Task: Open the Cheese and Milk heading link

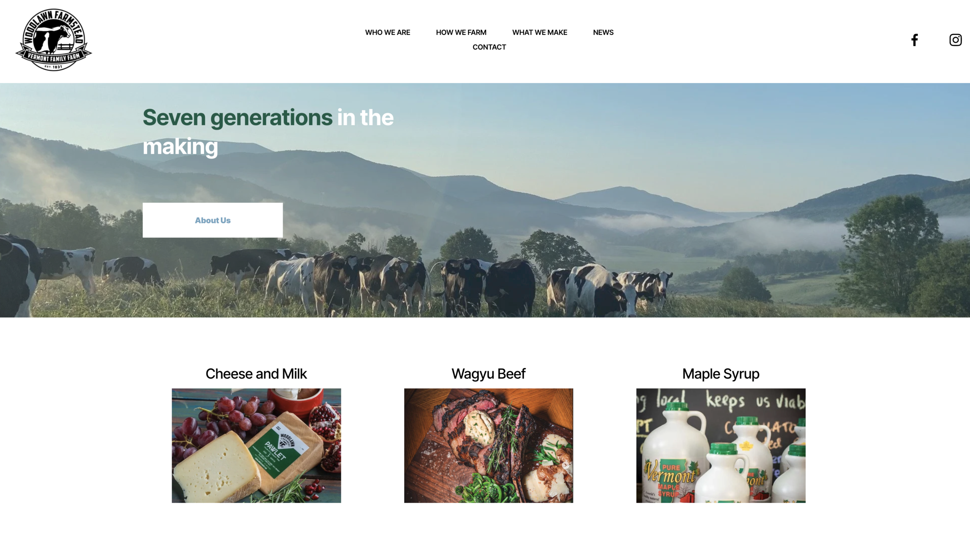Action: [x=256, y=374]
